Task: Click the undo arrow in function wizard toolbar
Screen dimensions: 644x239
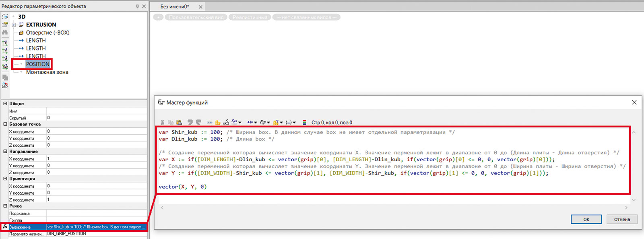Action: (190, 122)
